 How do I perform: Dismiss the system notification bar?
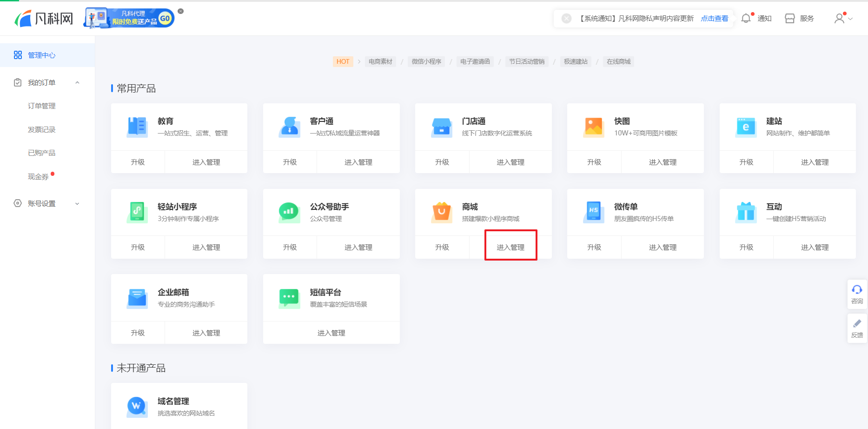click(566, 19)
